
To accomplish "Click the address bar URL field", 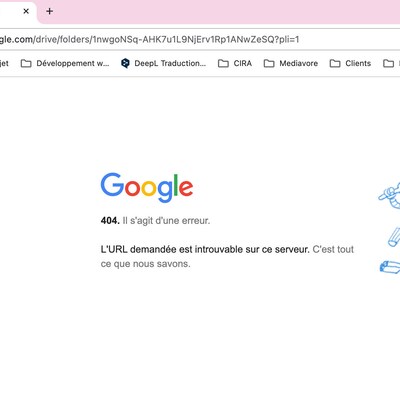I will [200, 39].
